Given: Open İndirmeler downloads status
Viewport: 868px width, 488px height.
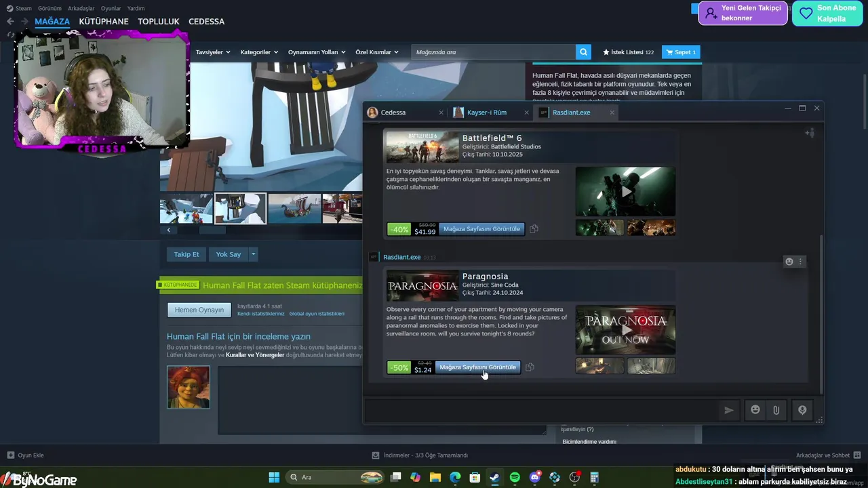Looking at the screenshot, I should [x=420, y=455].
